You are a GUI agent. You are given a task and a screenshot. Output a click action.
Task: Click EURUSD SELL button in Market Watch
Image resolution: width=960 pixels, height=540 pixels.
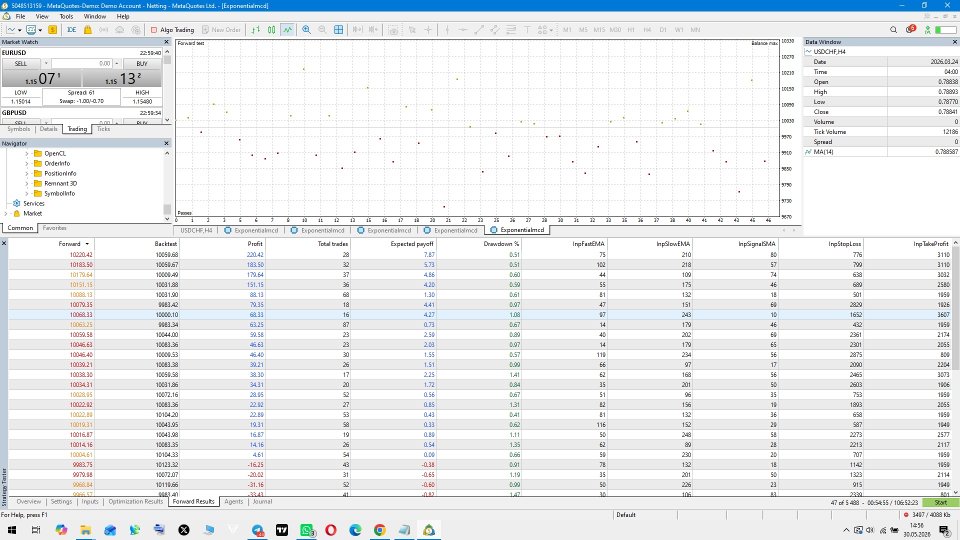[21, 64]
